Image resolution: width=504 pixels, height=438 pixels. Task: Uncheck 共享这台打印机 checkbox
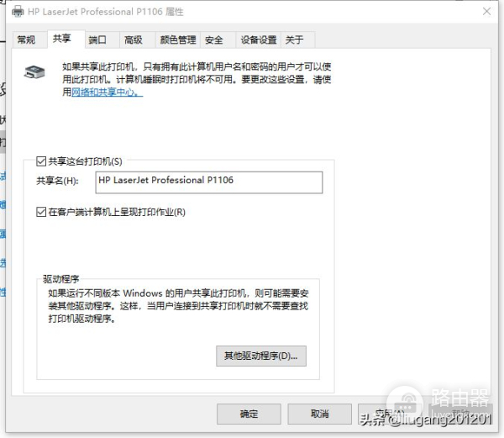(41, 161)
